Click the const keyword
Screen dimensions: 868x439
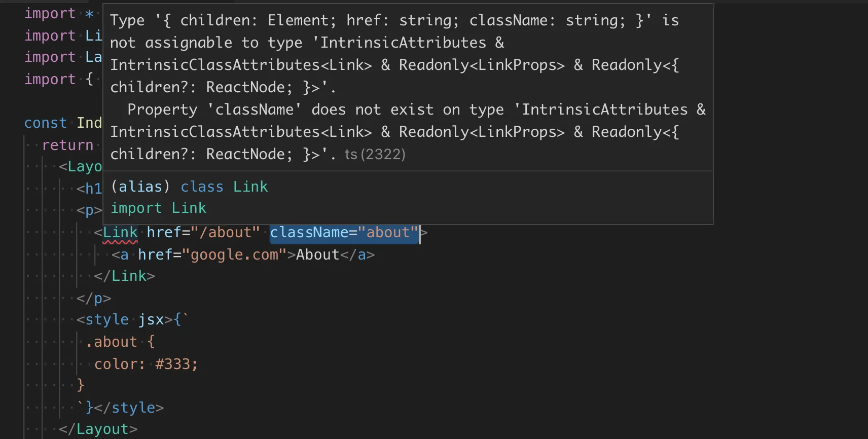click(46, 123)
